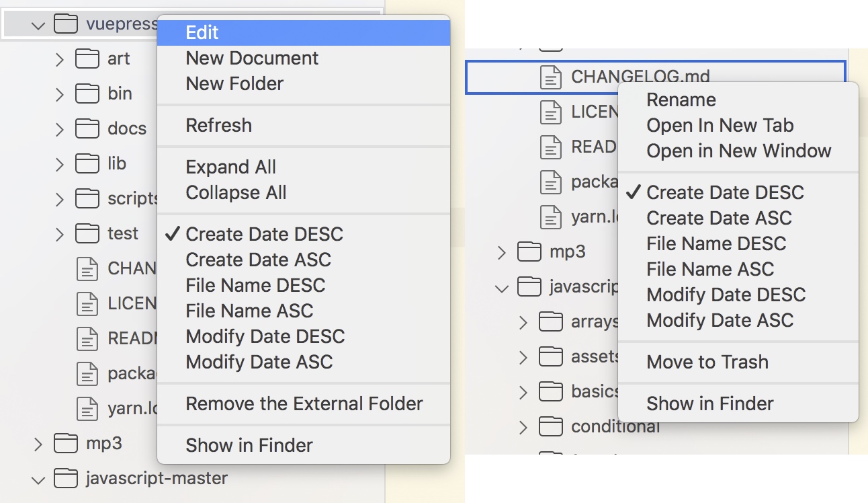This screenshot has width=868, height=503.
Task: Select Open In New Tab
Action: (x=720, y=125)
